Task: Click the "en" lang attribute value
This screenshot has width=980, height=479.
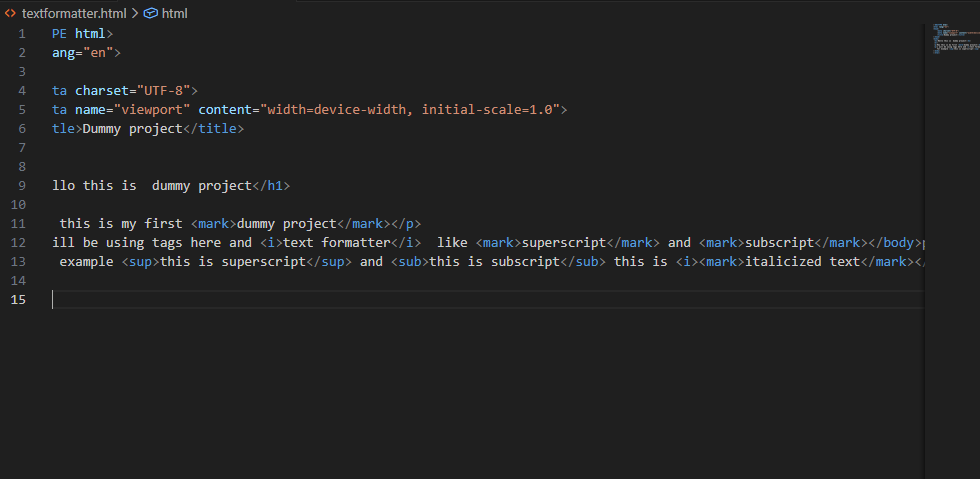Action: coord(98,53)
